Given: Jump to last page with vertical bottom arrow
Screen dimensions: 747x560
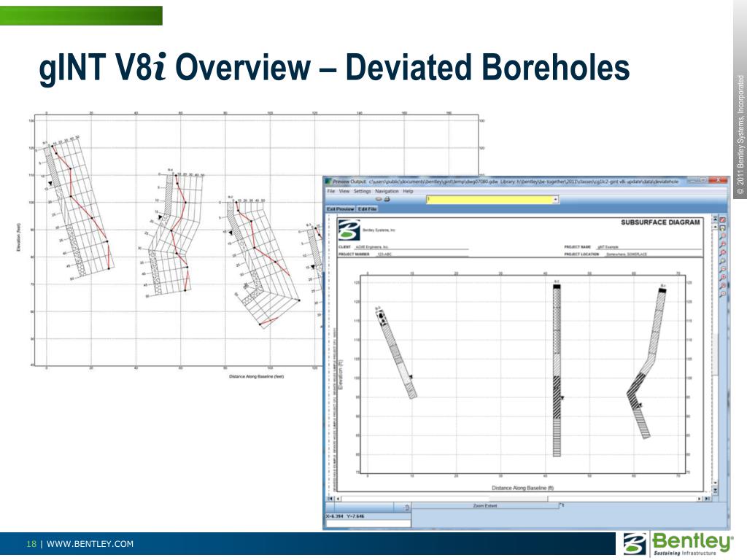Looking at the screenshot, I should [715, 489].
